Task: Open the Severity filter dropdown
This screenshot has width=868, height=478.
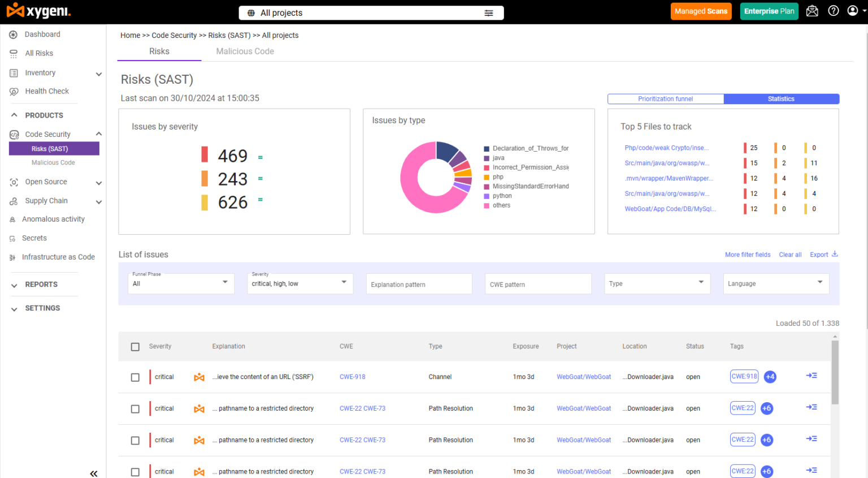Action: tap(300, 283)
